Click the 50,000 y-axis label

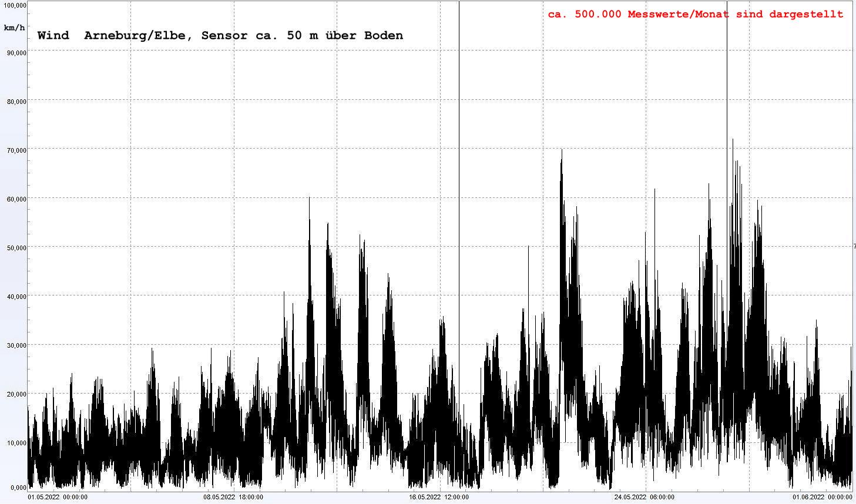(16, 248)
